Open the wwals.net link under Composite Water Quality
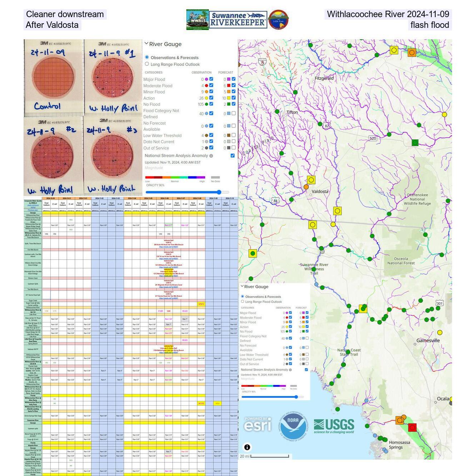 (x=33, y=206)
